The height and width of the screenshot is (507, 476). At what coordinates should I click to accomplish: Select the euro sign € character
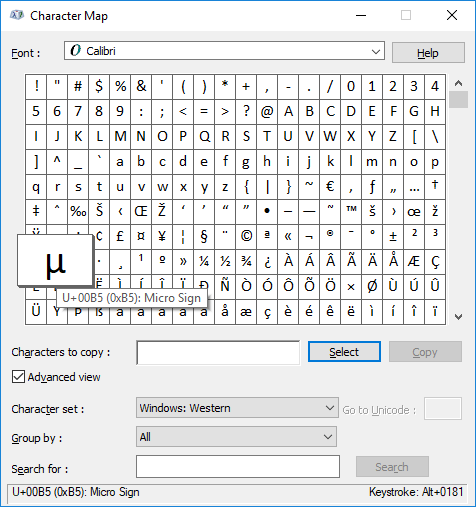[330, 187]
